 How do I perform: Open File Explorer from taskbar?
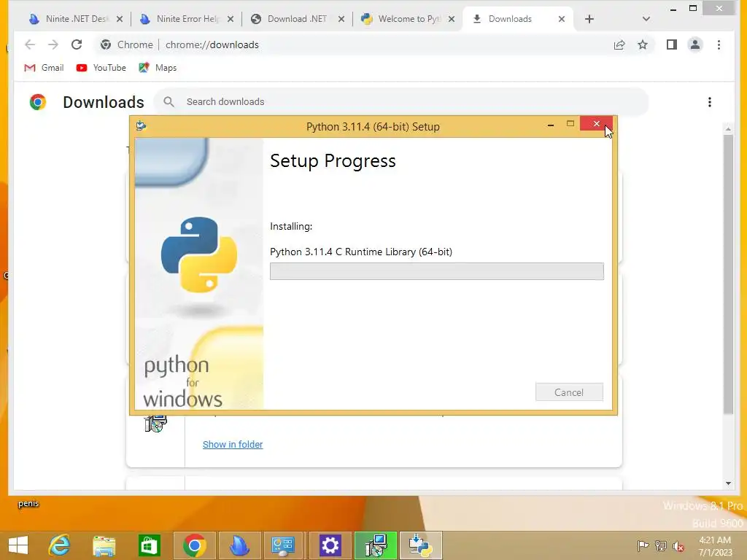104,545
